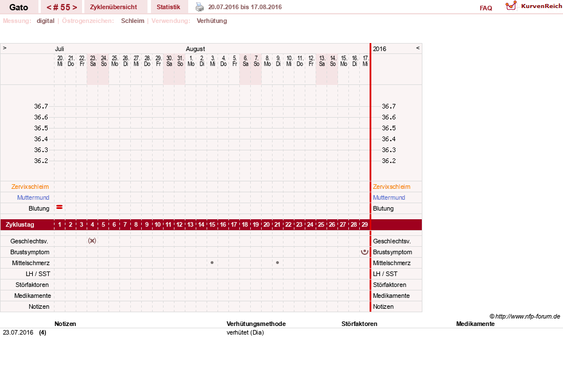
Task: Click the date column 23. Sa
Action: [x=92, y=61]
